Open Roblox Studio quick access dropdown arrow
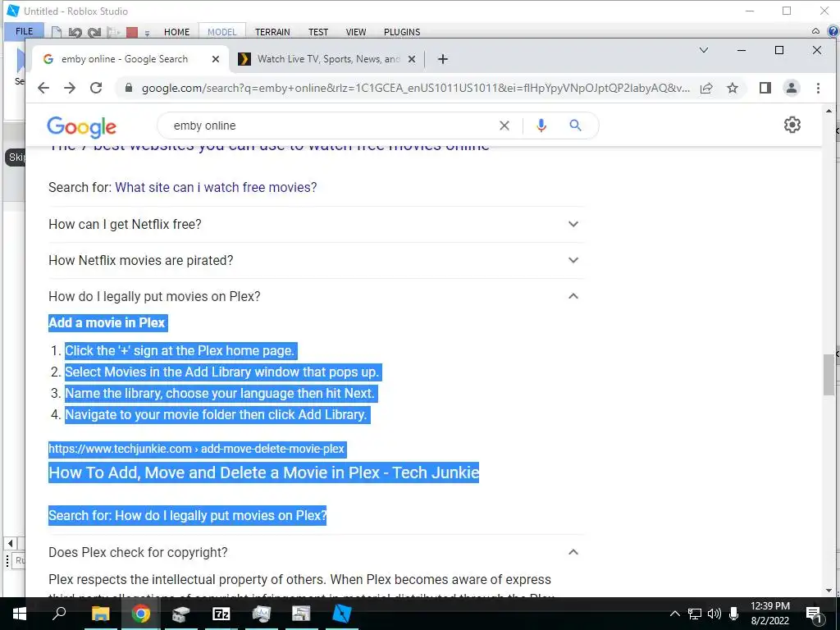 147,33
